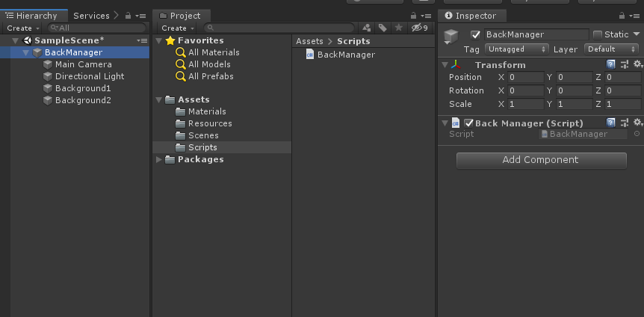644x317 pixels.
Task: Open the Static flags dropdown arrow
Action: (x=637, y=34)
